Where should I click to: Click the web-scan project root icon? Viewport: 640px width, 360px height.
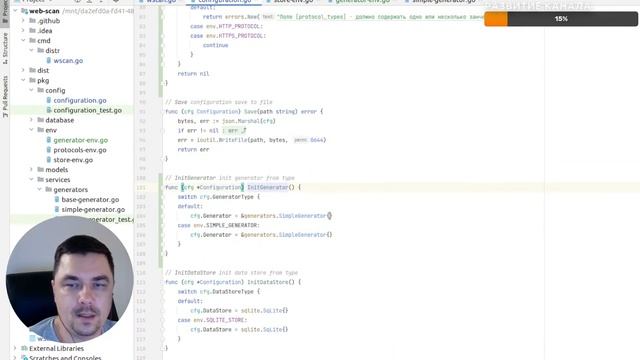coord(24,11)
